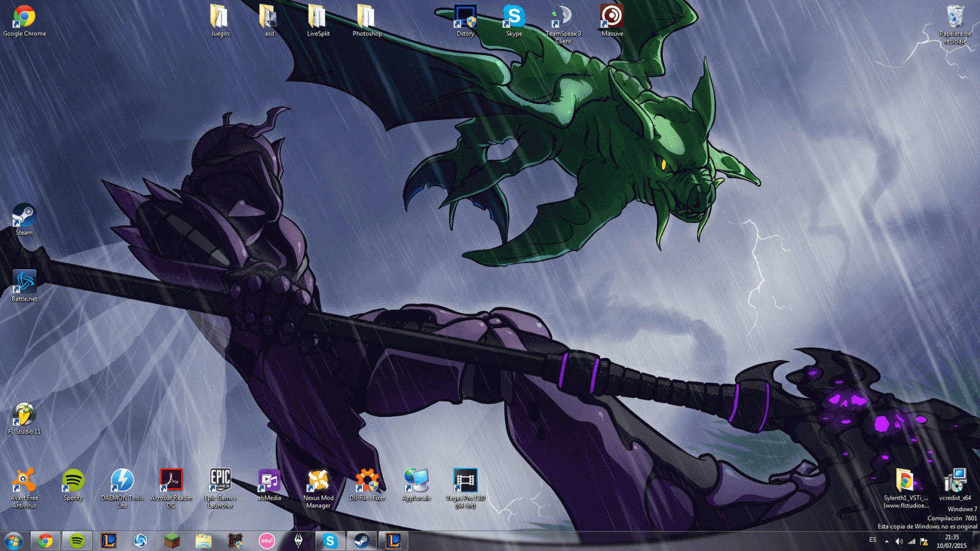Open the clock showing 21:35
Image resolution: width=980 pixels, height=551 pixels.
[951, 541]
